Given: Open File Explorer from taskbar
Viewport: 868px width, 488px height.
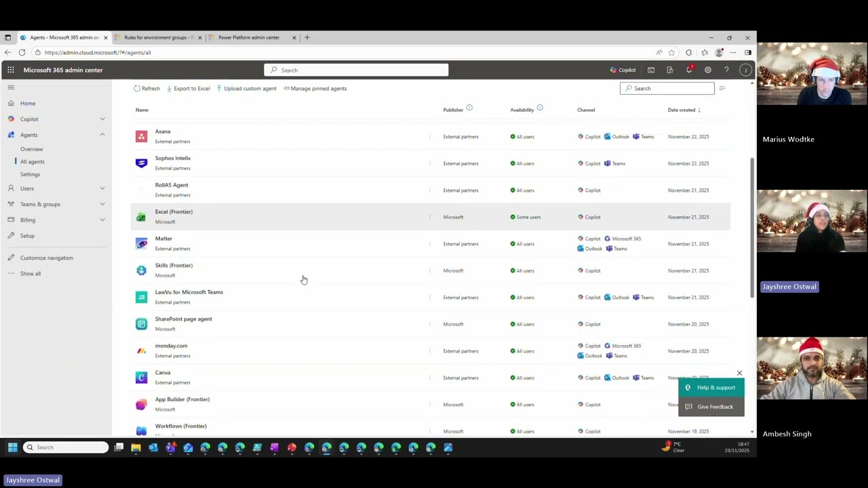Looking at the screenshot, I should coord(136,447).
